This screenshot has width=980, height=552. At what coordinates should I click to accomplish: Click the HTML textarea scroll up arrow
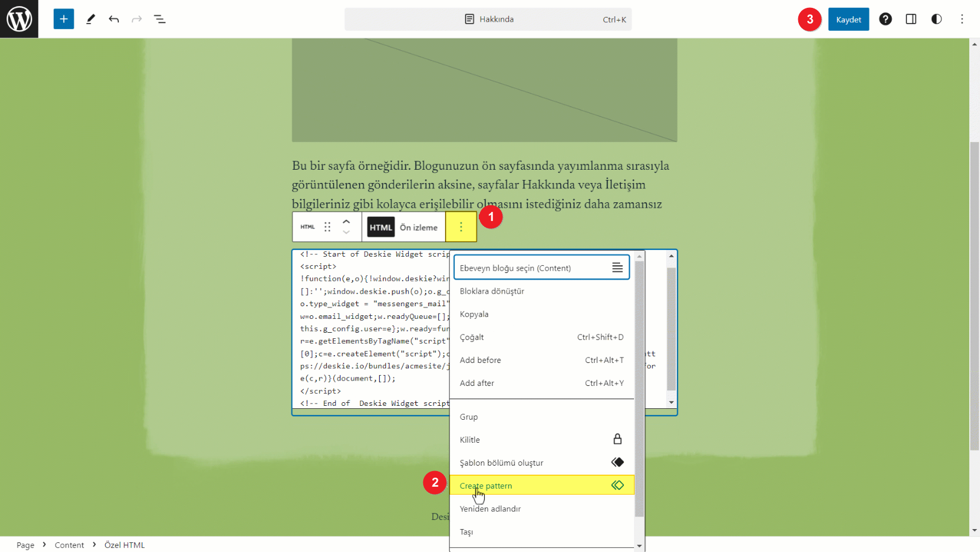click(x=671, y=256)
